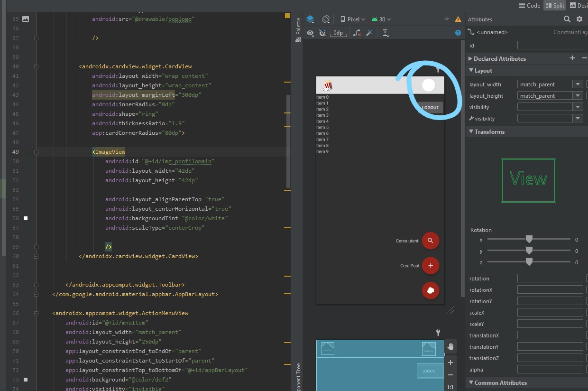Select the Design Surface layers icon
588x391 pixels.
(x=310, y=19)
